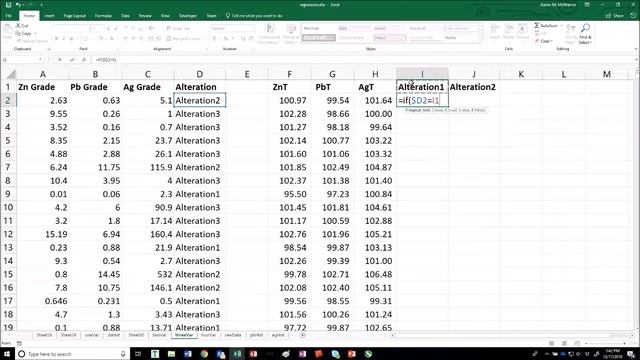This screenshot has height=360, width=640.
Task: Click Tell me what you want to do
Action: coord(254,16)
